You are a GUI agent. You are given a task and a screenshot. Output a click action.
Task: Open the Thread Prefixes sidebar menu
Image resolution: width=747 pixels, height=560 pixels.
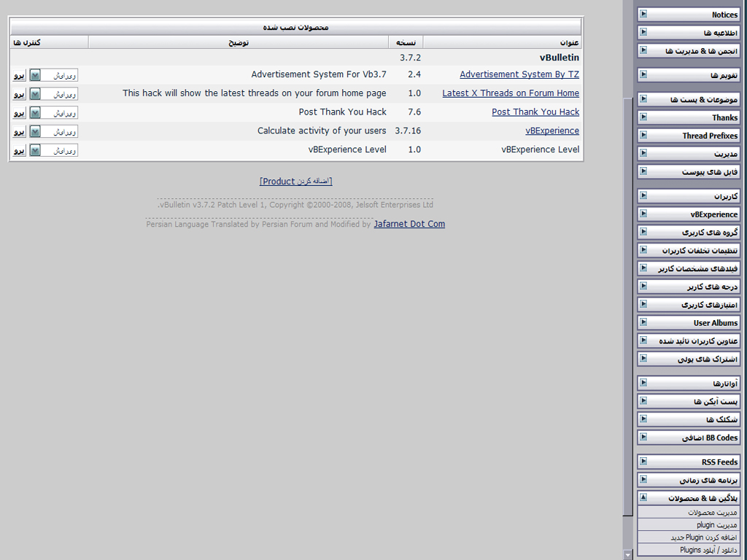689,135
